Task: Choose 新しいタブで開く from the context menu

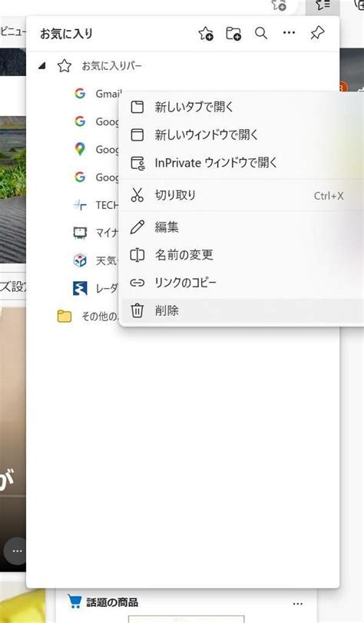Action: pyautogui.click(x=242, y=107)
